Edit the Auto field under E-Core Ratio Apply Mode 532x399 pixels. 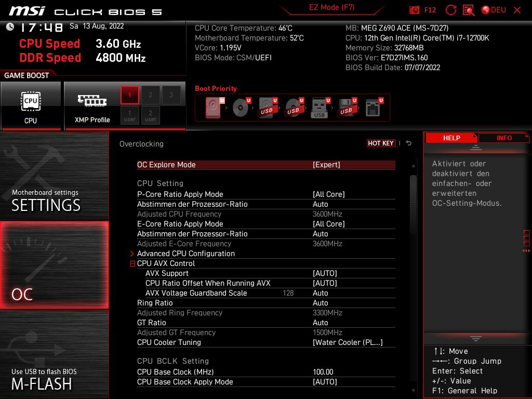tap(320, 234)
